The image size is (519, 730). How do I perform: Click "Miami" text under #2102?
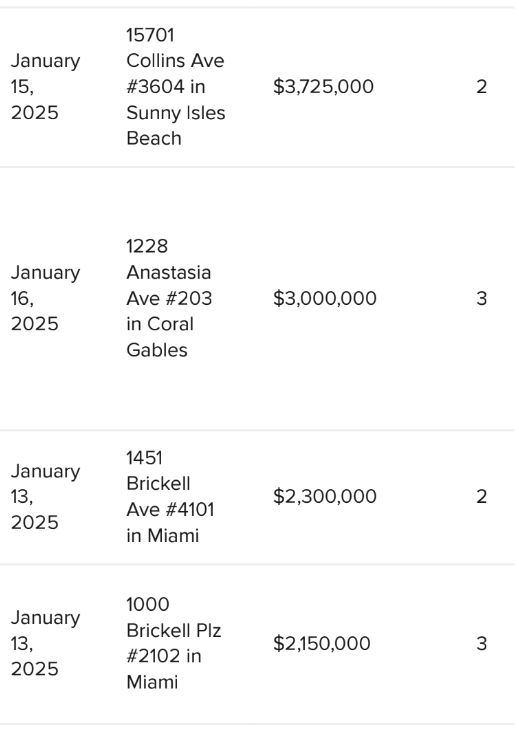[x=152, y=682]
